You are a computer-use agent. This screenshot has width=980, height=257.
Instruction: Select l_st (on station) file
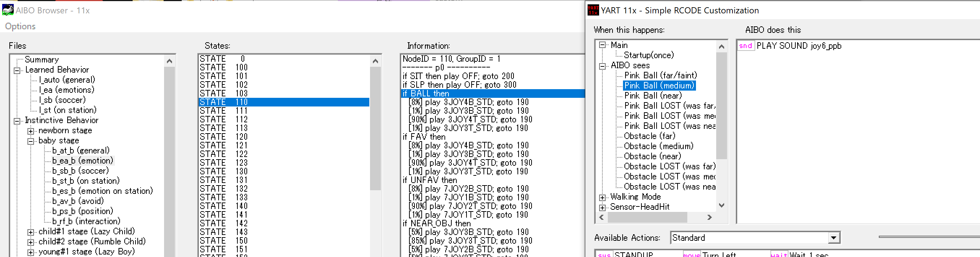pos(68,110)
